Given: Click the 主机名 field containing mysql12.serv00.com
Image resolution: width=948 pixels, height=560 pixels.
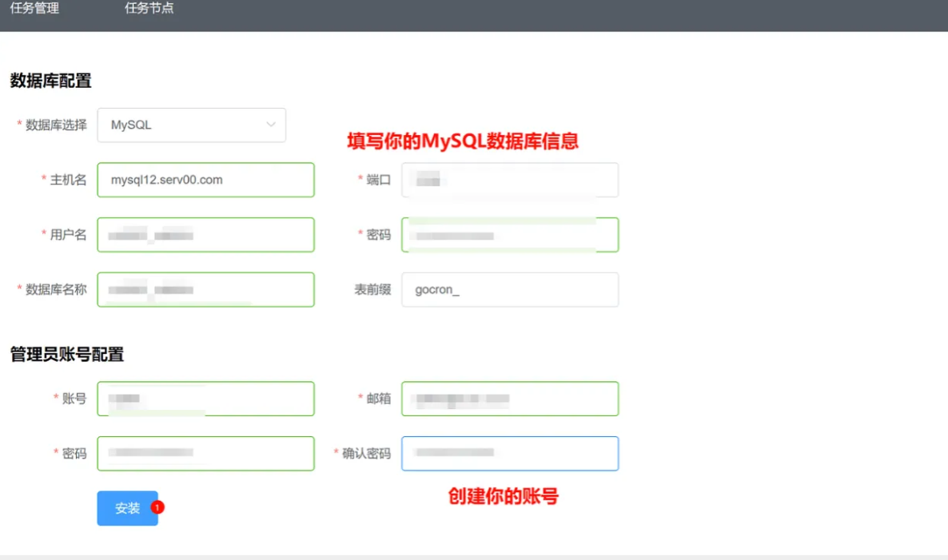Looking at the screenshot, I should (205, 180).
